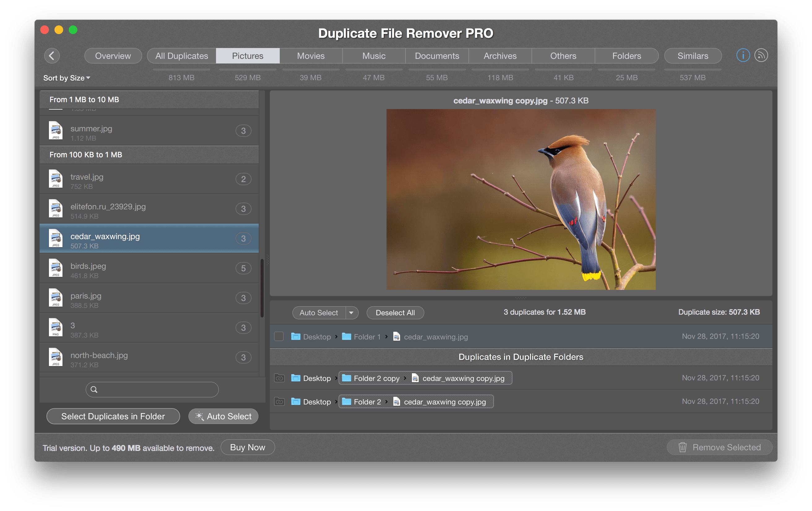Click the cedar waxwing preview image
This screenshot has width=812, height=511.
point(520,199)
